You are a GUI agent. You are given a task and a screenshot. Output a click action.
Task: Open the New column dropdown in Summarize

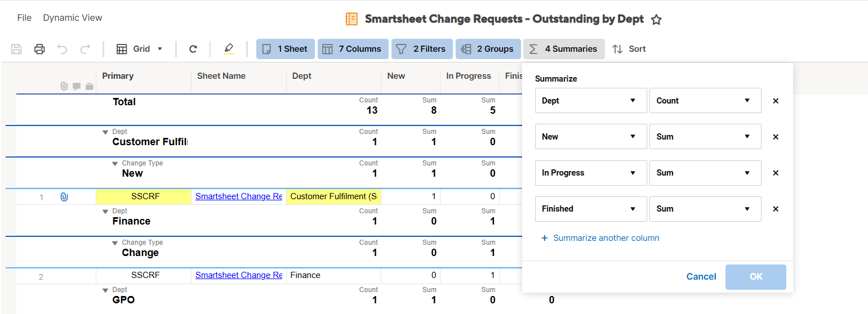(x=591, y=137)
